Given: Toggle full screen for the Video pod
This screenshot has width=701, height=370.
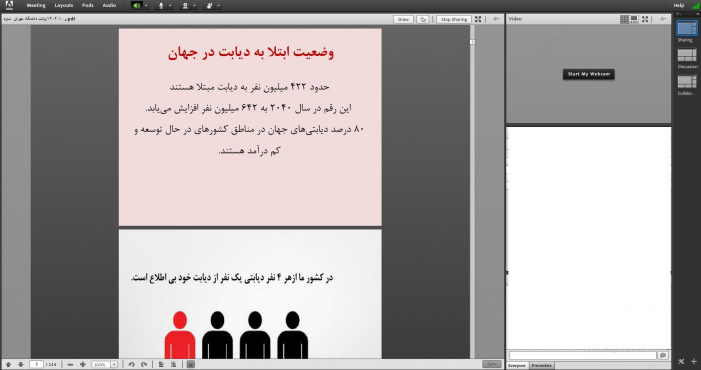Looking at the screenshot, I should click(645, 19).
